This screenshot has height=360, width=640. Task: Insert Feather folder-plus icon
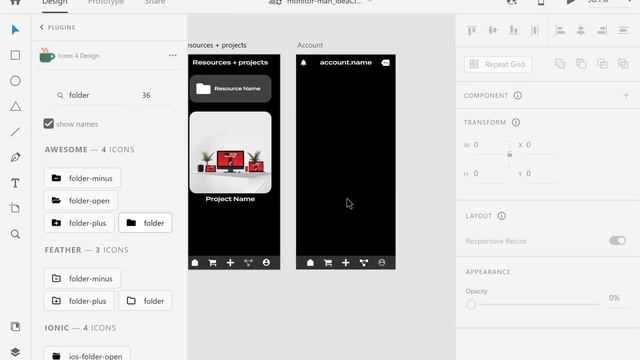79,301
